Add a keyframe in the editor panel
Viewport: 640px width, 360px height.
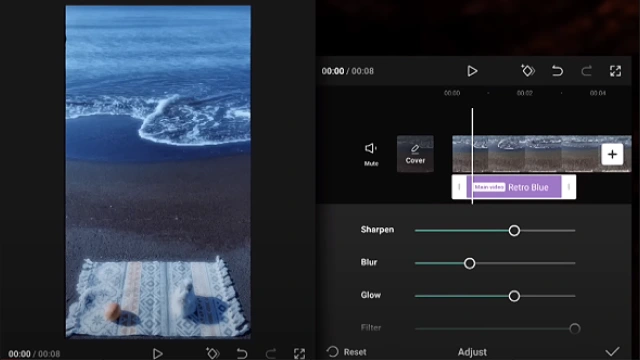point(528,71)
